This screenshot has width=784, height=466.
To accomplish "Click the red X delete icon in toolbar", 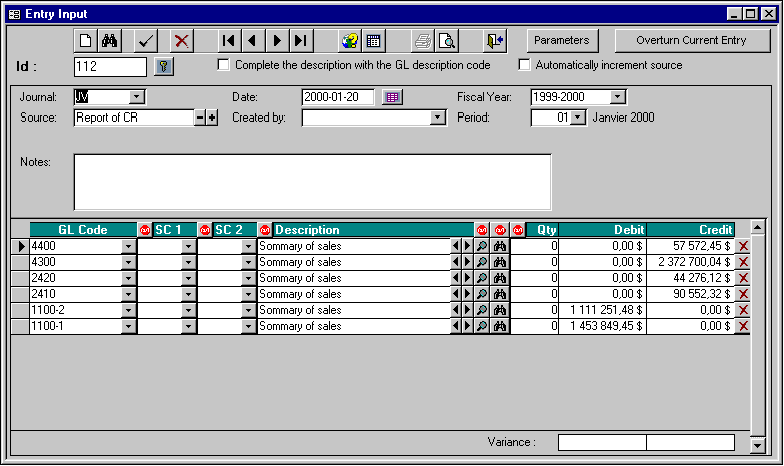I will coord(181,41).
